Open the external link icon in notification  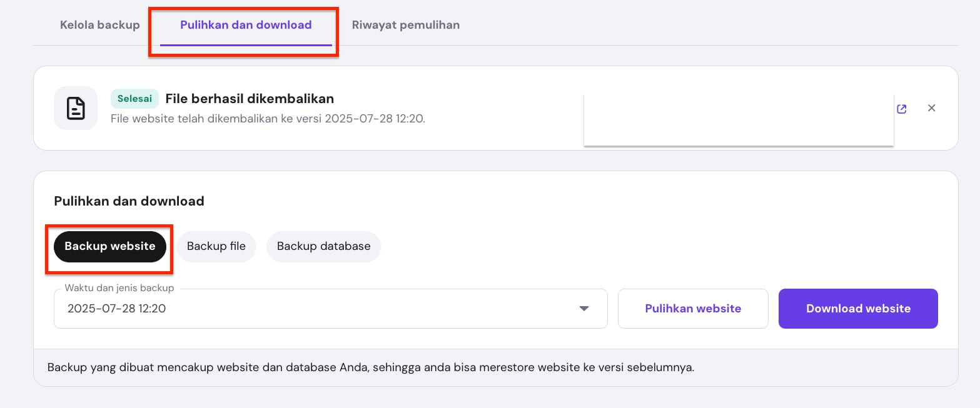[x=901, y=109]
